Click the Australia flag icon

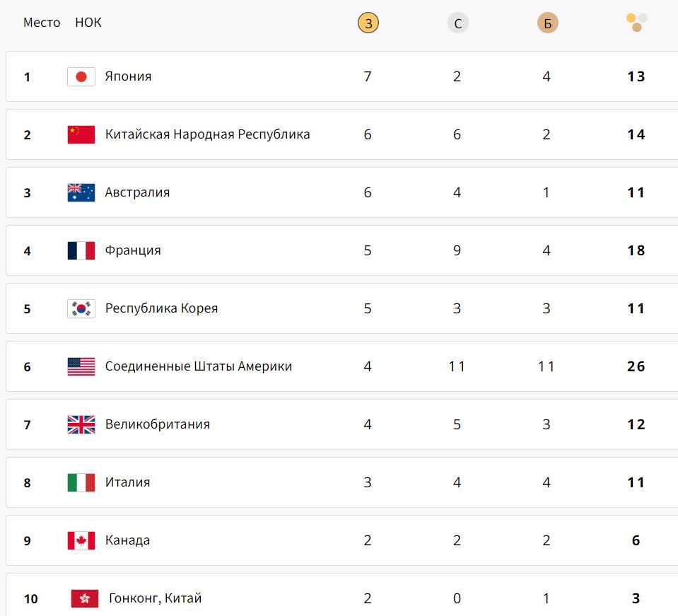[81, 192]
